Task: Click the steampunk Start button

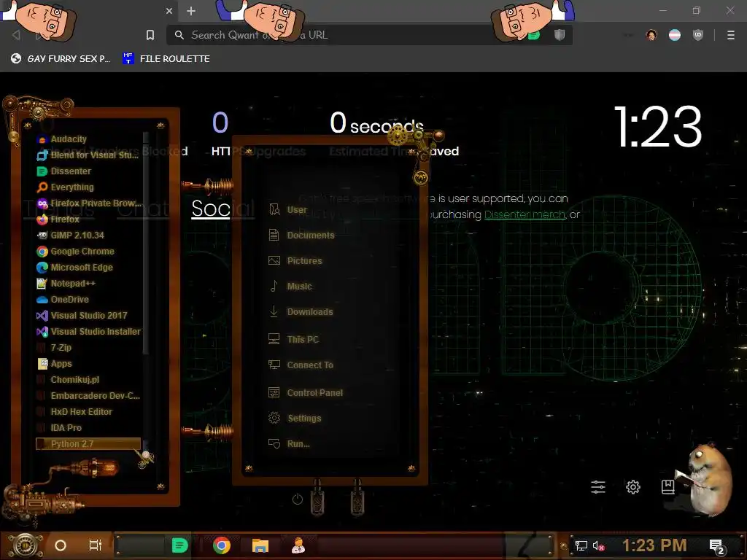Action: click(25, 545)
